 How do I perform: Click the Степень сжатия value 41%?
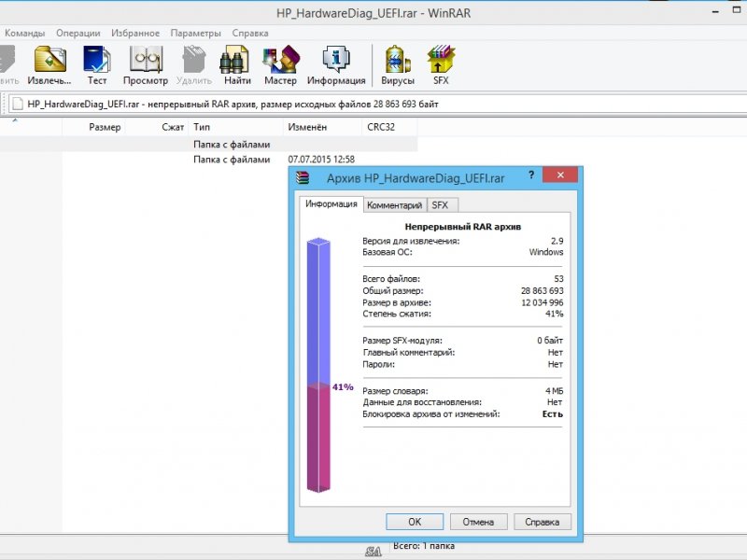[555, 314]
